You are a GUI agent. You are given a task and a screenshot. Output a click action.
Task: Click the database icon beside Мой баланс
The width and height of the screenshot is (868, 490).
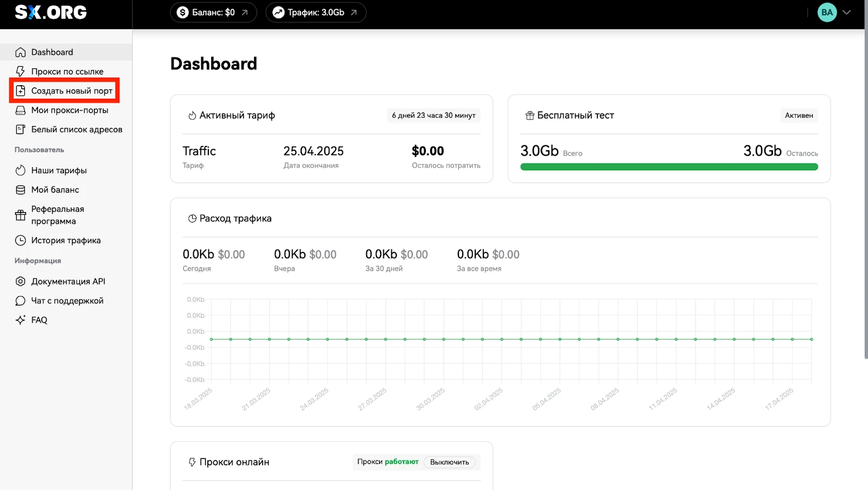(x=21, y=190)
